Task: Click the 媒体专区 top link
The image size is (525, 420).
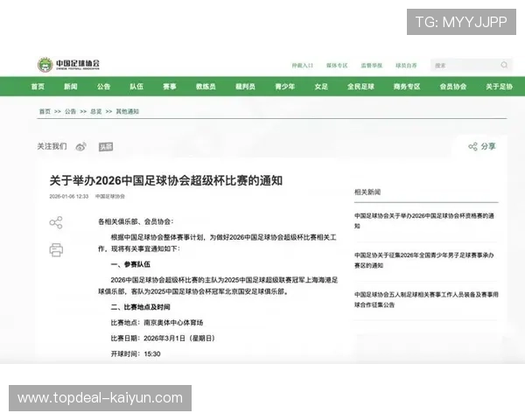Action: (x=337, y=66)
